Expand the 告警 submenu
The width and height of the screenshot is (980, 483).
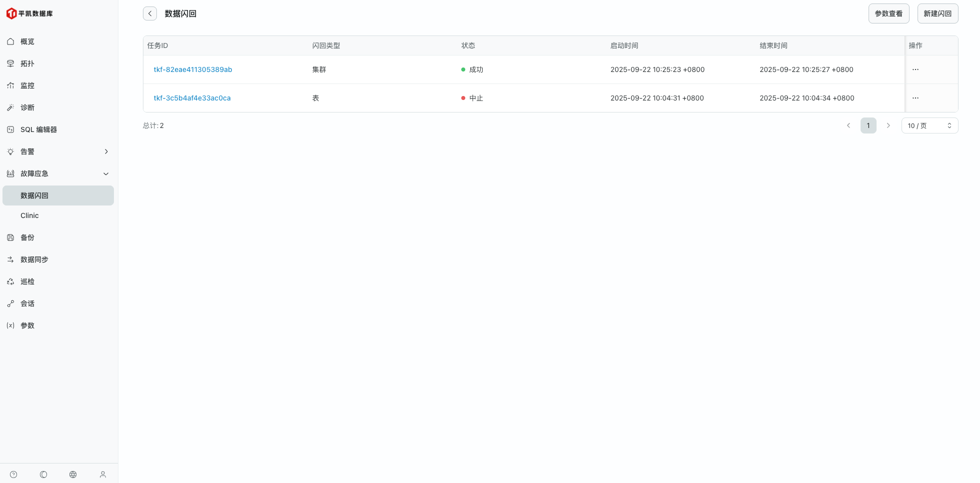click(106, 151)
